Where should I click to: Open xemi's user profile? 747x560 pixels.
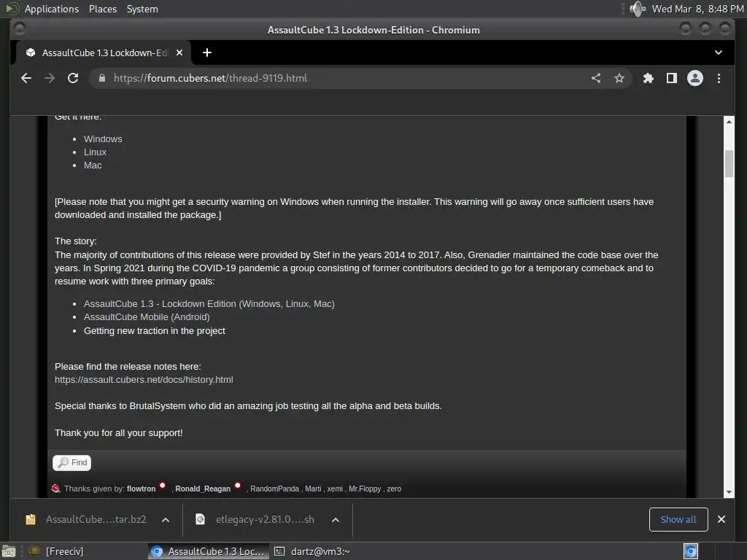click(x=335, y=489)
